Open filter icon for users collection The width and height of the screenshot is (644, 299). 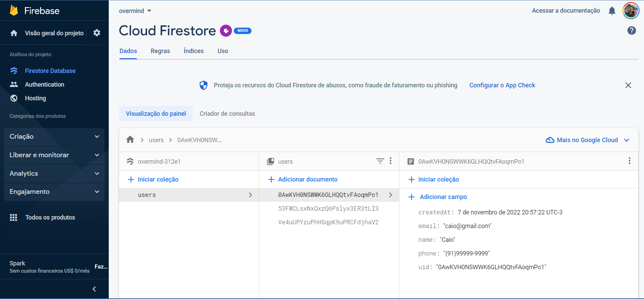click(x=380, y=161)
